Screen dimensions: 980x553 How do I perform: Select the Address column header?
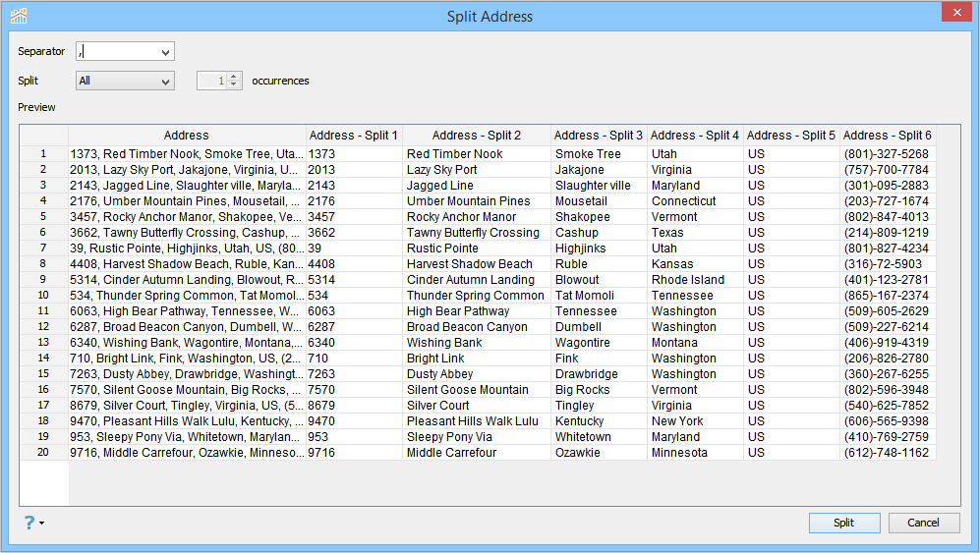[x=186, y=136]
